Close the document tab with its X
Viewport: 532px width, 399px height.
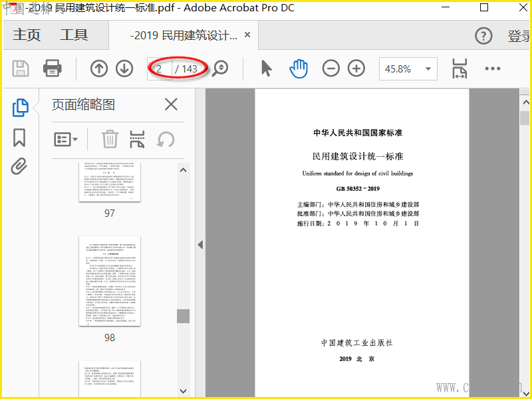click(x=247, y=35)
